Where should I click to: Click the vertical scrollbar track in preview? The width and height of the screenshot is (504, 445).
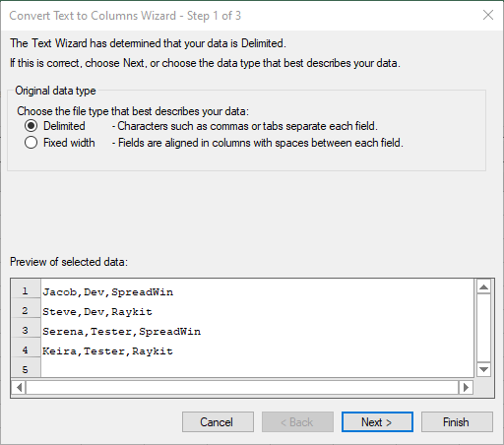point(483,328)
